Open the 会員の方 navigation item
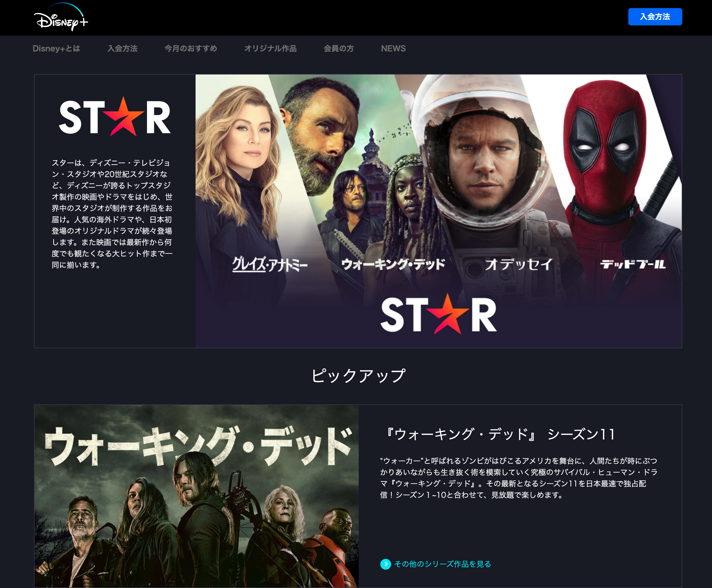 tap(338, 48)
